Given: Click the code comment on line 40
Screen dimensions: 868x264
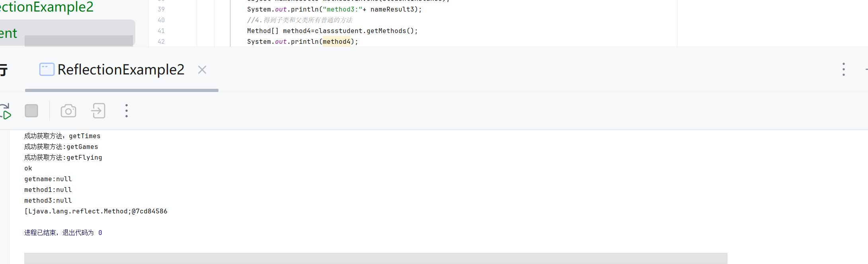Looking at the screenshot, I should [300, 20].
